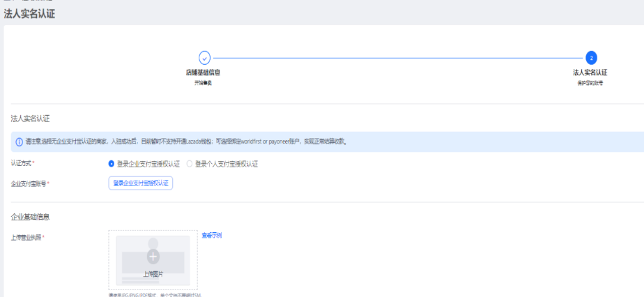Select 登录个人支付宝授权认证 radio option
This screenshot has height=297, width=644.
point(190,164)
